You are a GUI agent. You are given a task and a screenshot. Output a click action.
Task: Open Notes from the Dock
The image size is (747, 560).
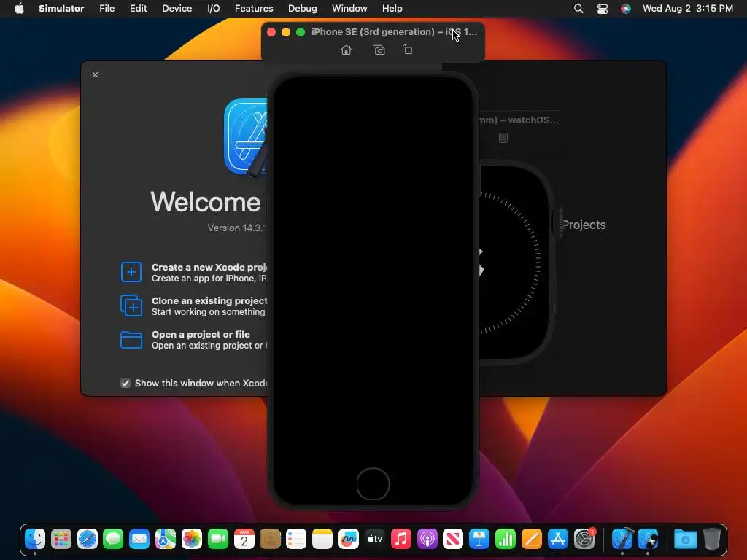(322, 539)
